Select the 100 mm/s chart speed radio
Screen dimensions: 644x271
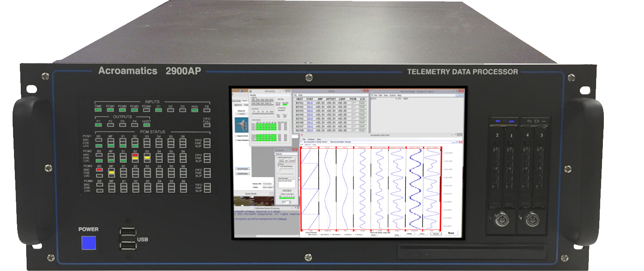(306, 234)
